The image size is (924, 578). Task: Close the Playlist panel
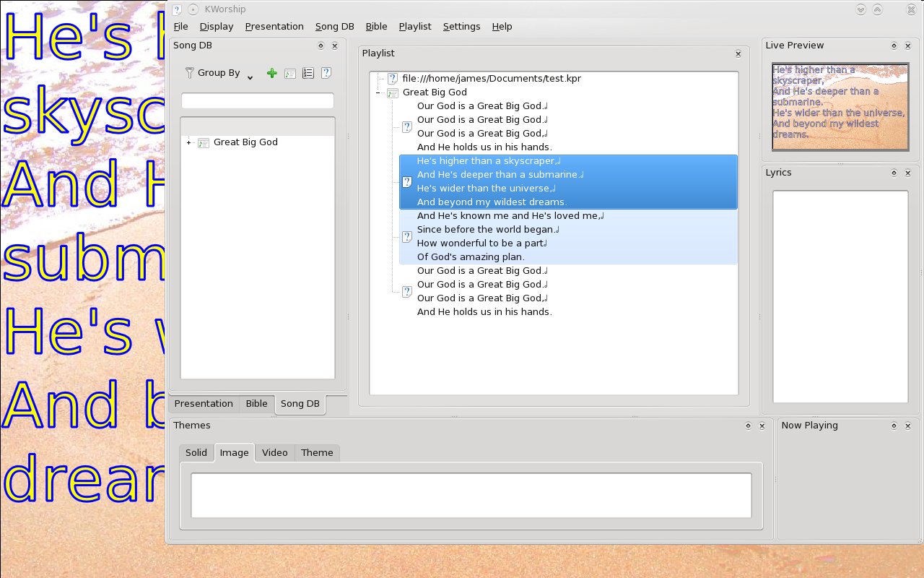click(738, 53)
